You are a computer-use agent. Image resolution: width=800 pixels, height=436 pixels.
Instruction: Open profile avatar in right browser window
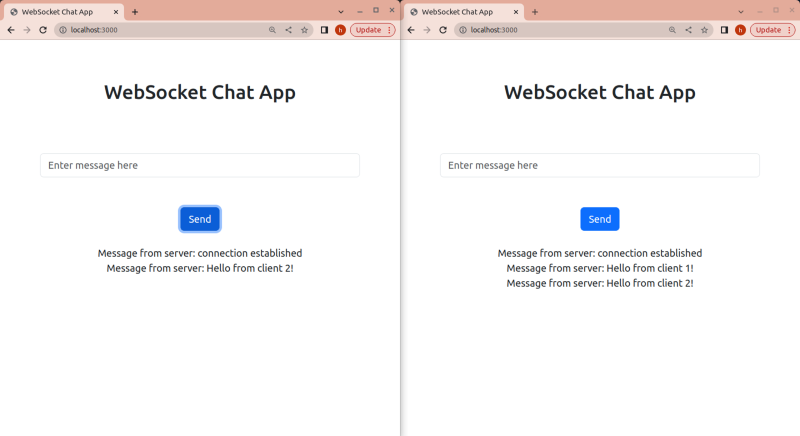coord(740,30)
